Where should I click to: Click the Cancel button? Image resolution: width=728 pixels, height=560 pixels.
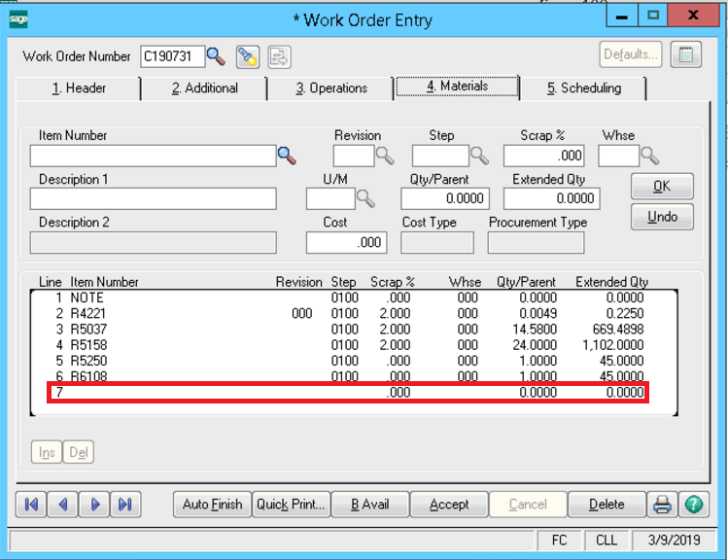click(528, 505)
